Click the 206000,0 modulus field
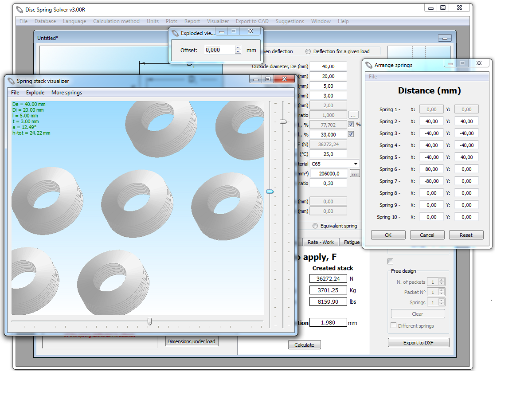This screenshot has width=532, height=399. (328, 174)
